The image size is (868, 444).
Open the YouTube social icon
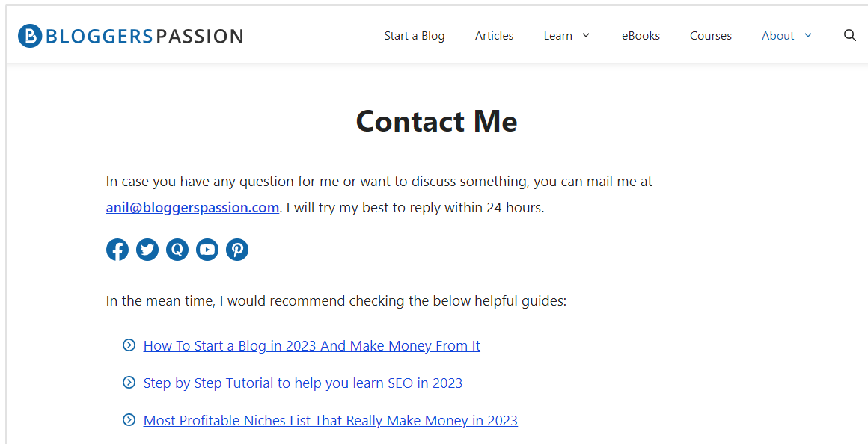207,250
